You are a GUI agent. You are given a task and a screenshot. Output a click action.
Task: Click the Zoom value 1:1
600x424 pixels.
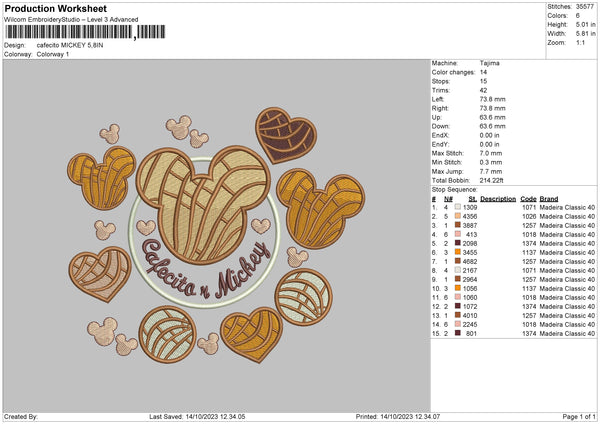580,42
